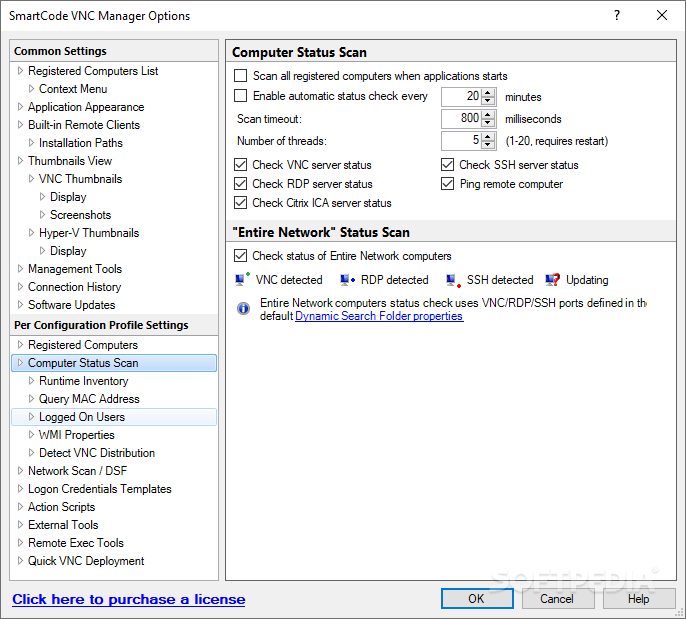Viewport: 686px width, 619px height.
Task: Expand arrow next to Management Tools
Action: (x=20, y=269)
